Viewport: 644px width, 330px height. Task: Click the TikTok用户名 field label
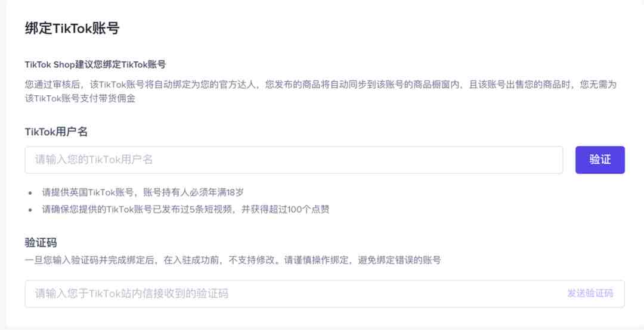56,131
